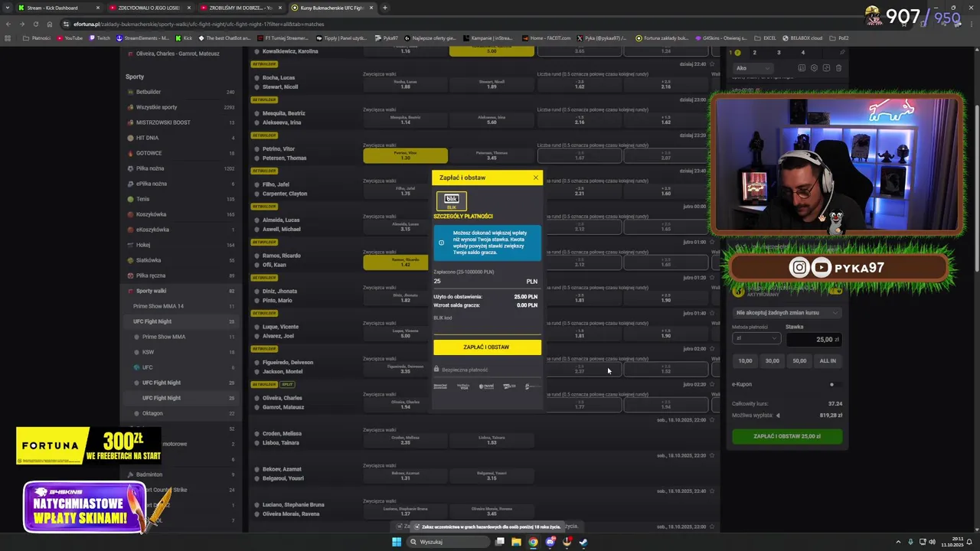Open the Ako bet type dropdown

(752, 68)
